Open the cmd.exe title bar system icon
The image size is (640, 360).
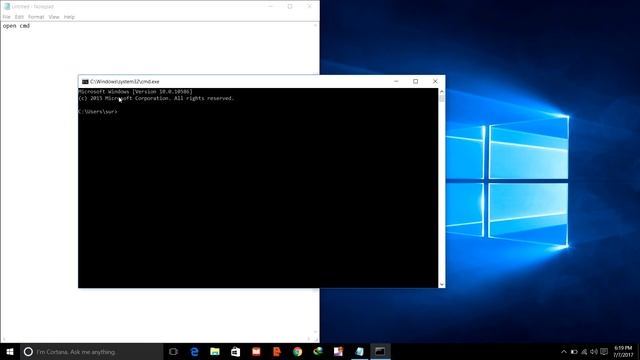click(85, 82)
